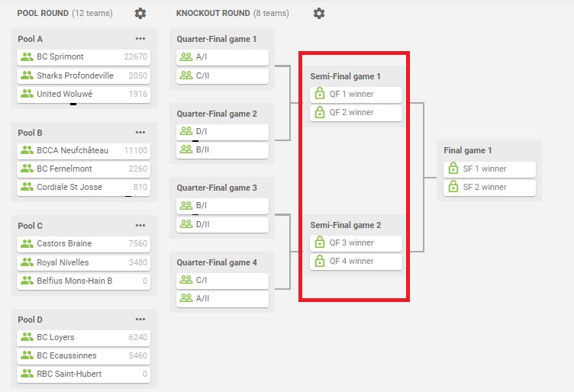
Task: Click the Final game 1 header
Action: [x=468, y=150]
